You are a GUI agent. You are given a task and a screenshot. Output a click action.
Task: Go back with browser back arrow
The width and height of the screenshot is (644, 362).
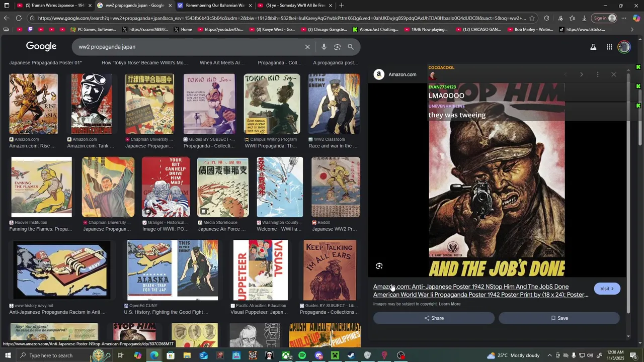6,18
